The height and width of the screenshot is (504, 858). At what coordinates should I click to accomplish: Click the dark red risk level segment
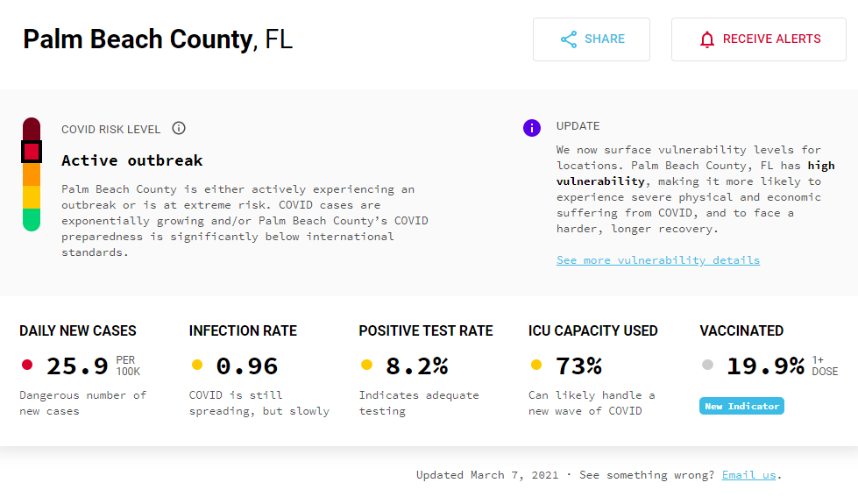[32, 129]
